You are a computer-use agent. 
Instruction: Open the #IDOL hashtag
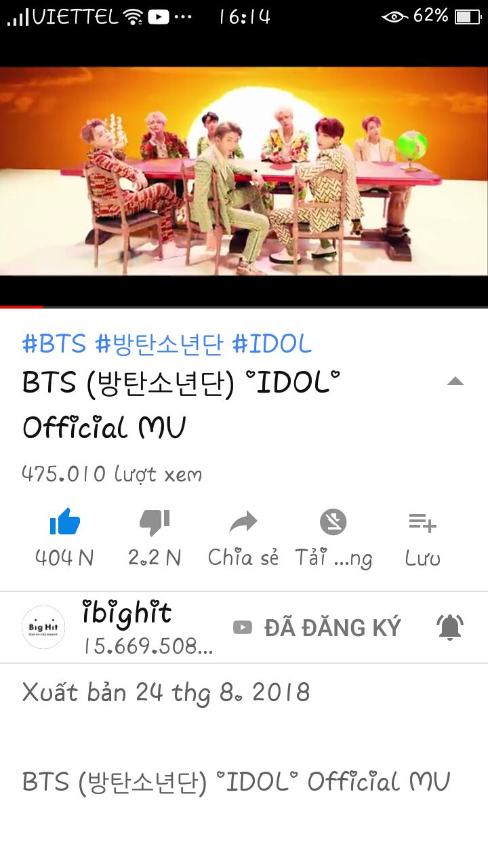click(x=272, y=344)
